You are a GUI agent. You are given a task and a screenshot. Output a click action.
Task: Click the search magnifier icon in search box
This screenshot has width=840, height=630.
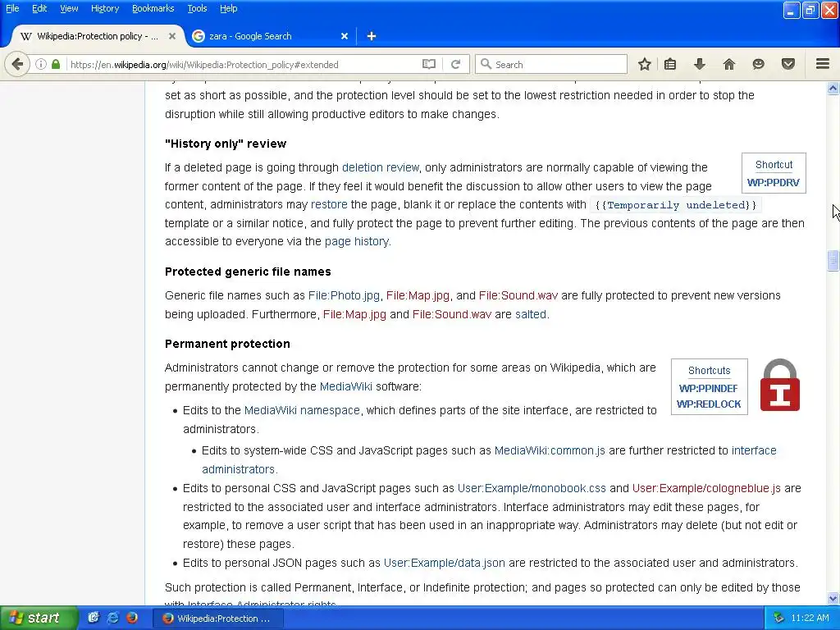point(486,64)
